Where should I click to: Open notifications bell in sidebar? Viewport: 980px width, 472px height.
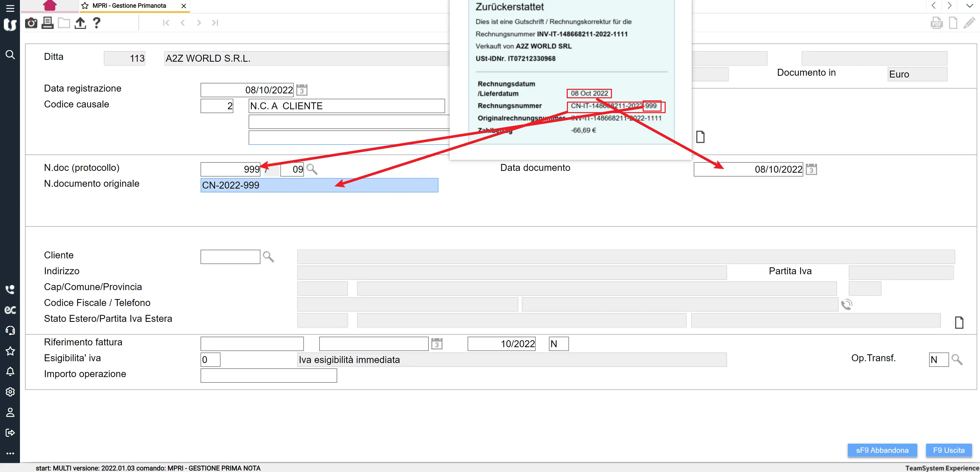(10, 371)
